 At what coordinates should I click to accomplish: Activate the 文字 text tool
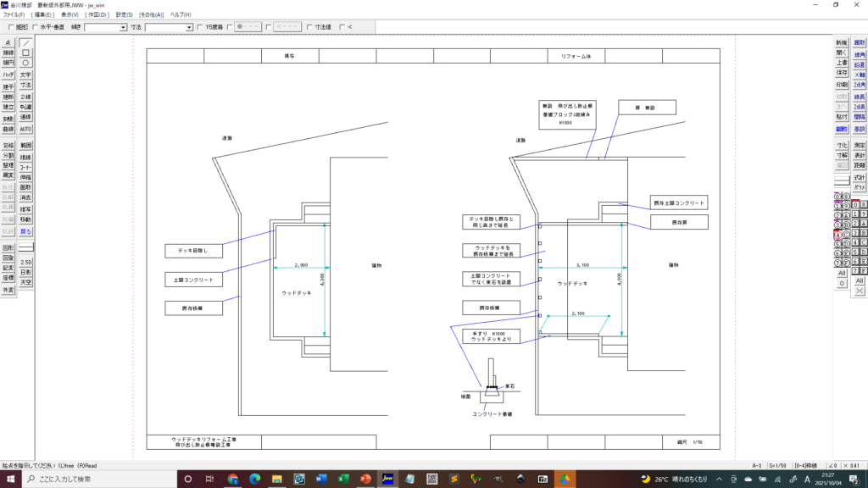(25, 75)
